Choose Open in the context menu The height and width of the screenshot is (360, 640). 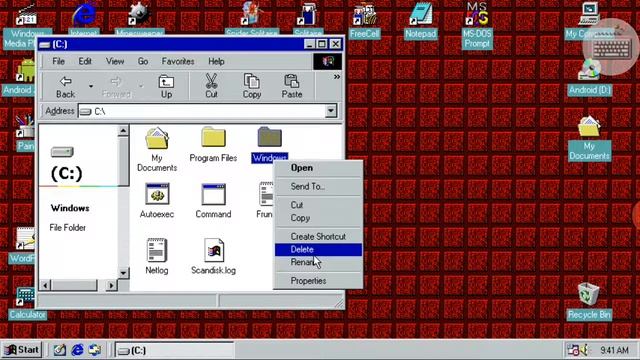pos(318,168)
